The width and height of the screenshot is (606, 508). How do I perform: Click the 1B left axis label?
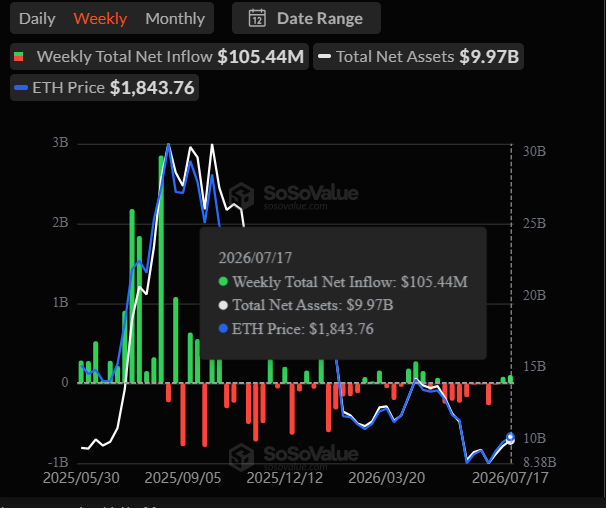click(x=60, y=302)
